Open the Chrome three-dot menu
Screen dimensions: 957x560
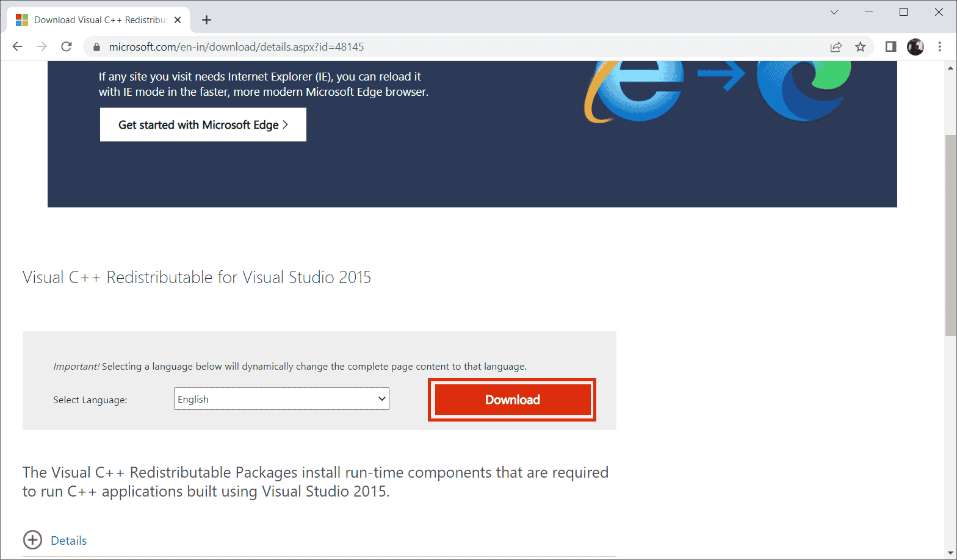tap(940, 47)
